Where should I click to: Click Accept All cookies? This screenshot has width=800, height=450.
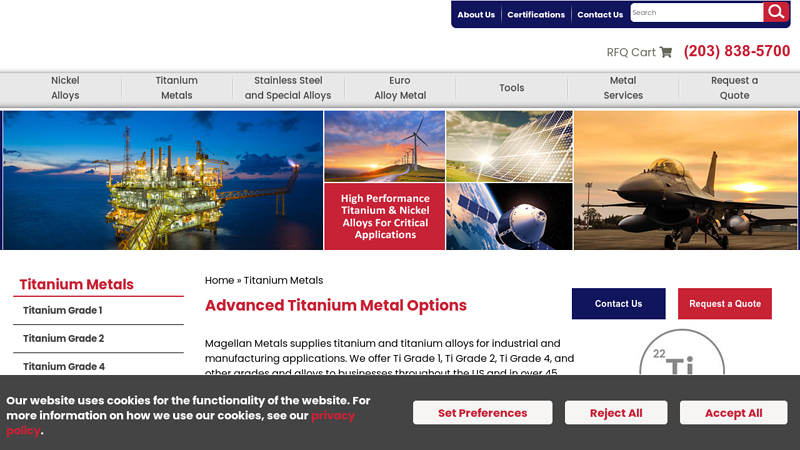tap(734, 413)
